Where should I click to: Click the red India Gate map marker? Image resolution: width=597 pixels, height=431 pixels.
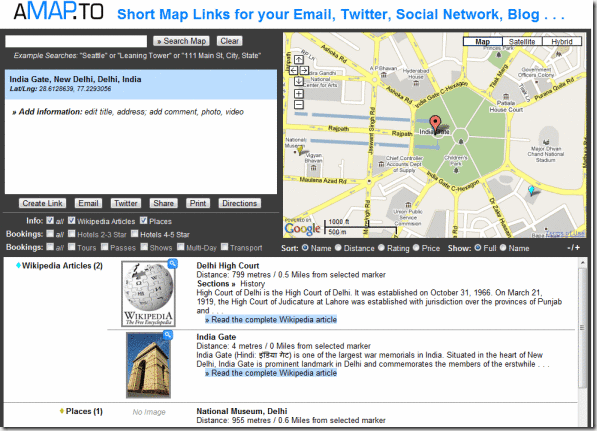pos(435,125)
